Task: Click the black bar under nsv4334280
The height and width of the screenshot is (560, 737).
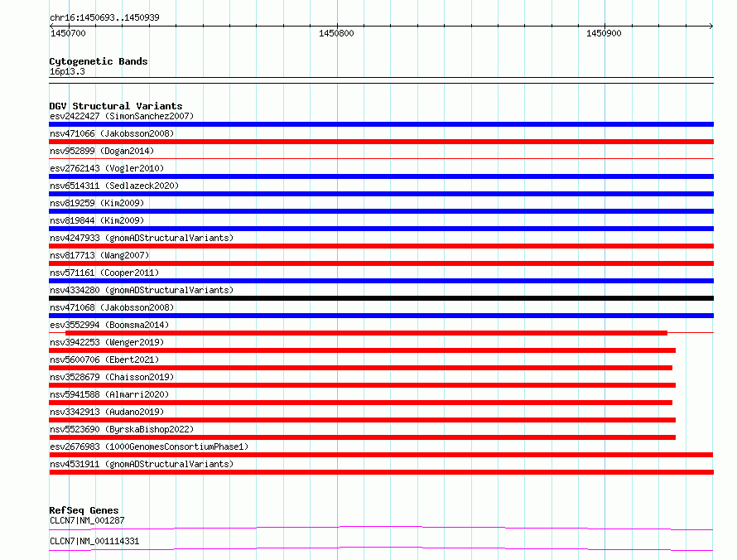Action: [381, 298]
